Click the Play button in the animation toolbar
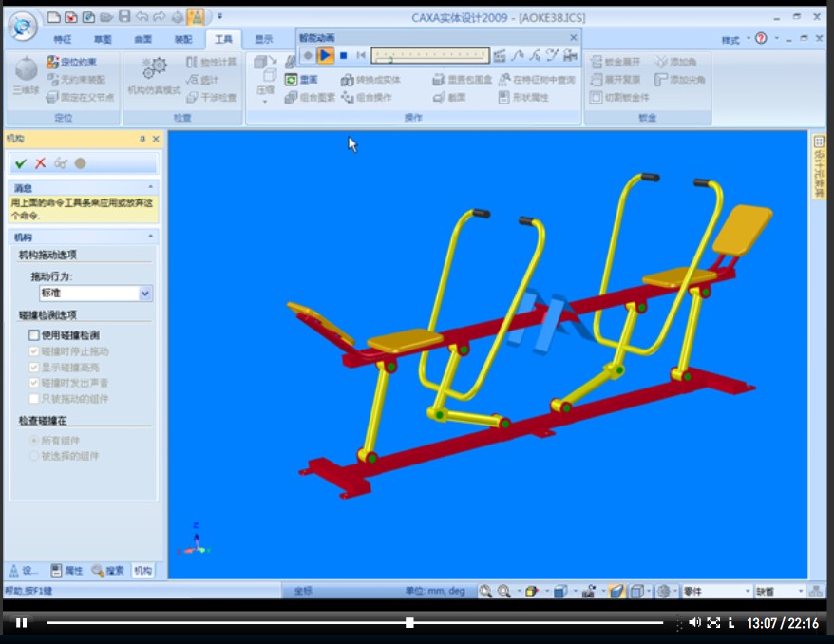The image size is (834, 644). point(325,56)
